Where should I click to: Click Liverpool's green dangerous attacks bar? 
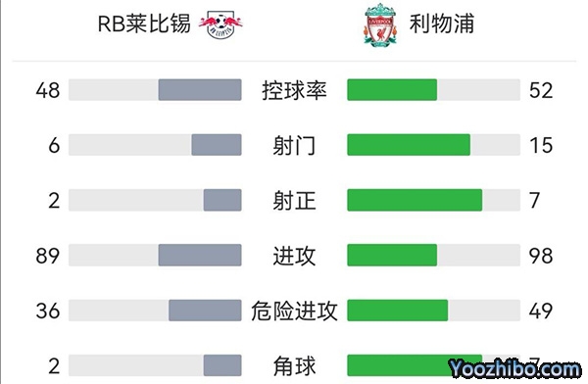(398, 311)
